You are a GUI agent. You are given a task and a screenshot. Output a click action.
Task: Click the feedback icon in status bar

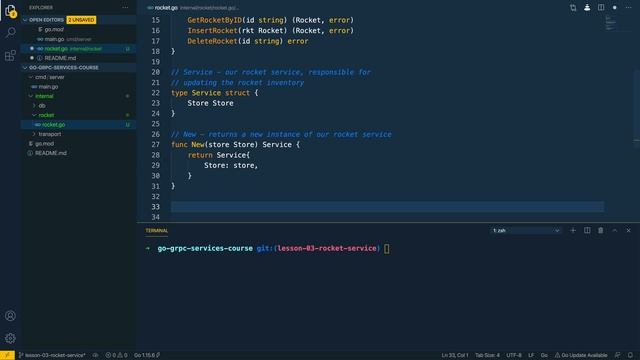click(x=618, y=355)
